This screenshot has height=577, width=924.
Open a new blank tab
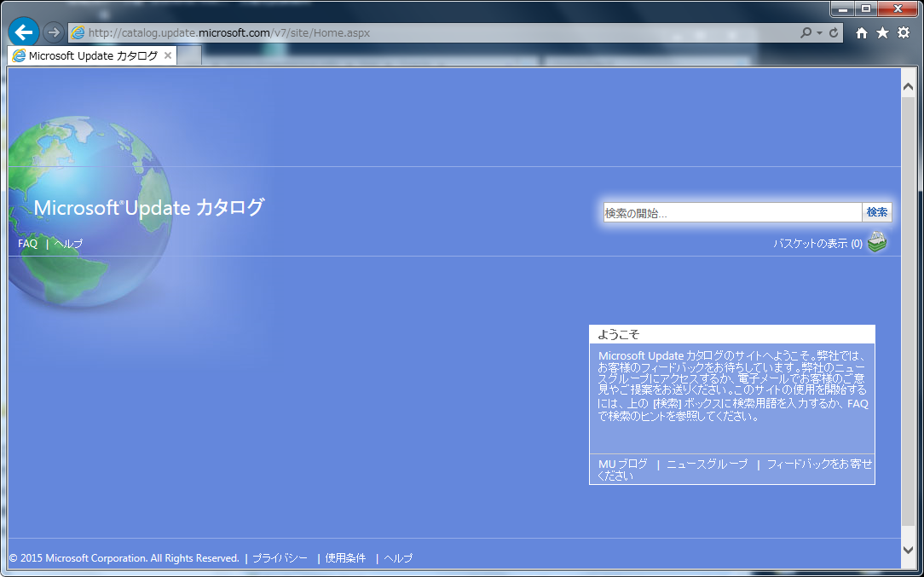pyautogui.click(x=190, y=56)
